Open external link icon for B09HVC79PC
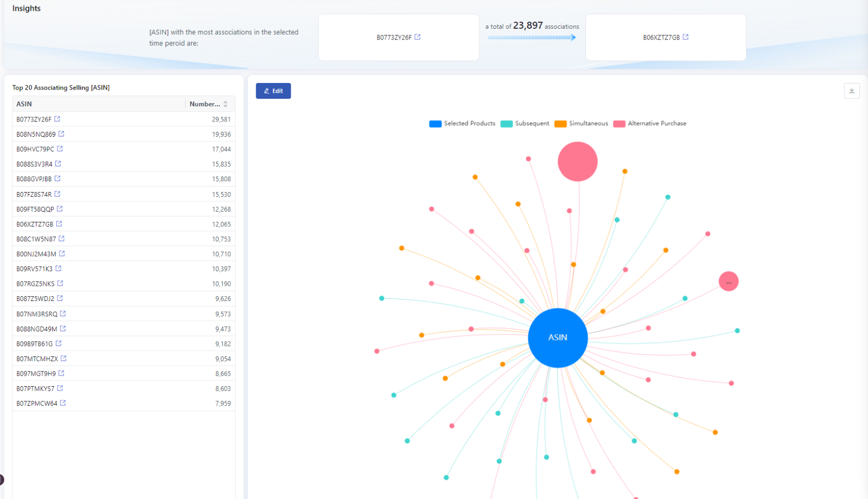 [x=60, y=149]
